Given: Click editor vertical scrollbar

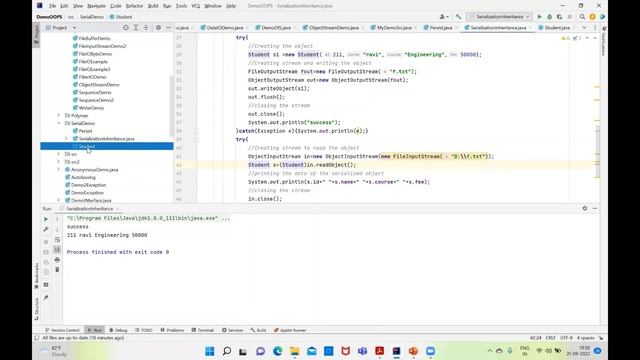Looking at the screenshot, I should tap(598, 151).
